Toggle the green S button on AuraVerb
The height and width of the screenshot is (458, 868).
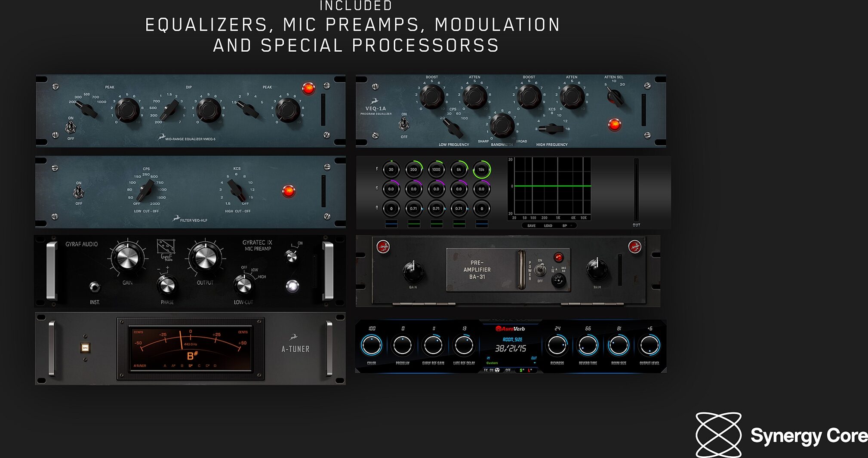point(521,370)
